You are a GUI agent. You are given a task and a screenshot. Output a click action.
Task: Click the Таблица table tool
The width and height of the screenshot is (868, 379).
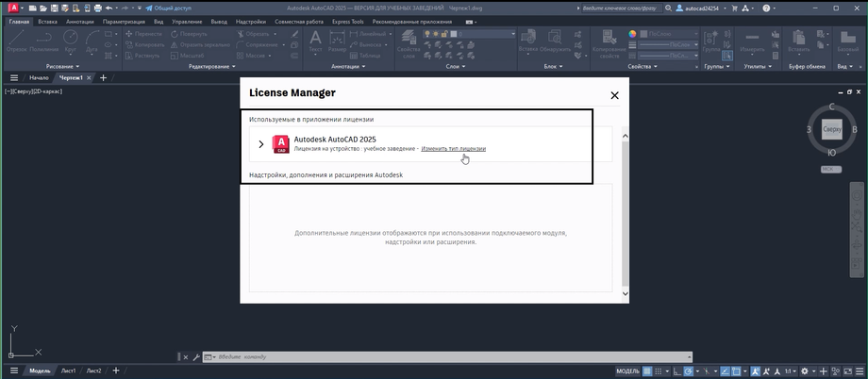tap(365, 56)
